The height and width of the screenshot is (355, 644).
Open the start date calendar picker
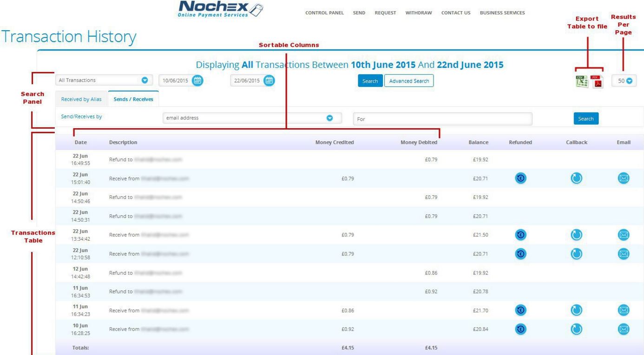coord(197,80)
